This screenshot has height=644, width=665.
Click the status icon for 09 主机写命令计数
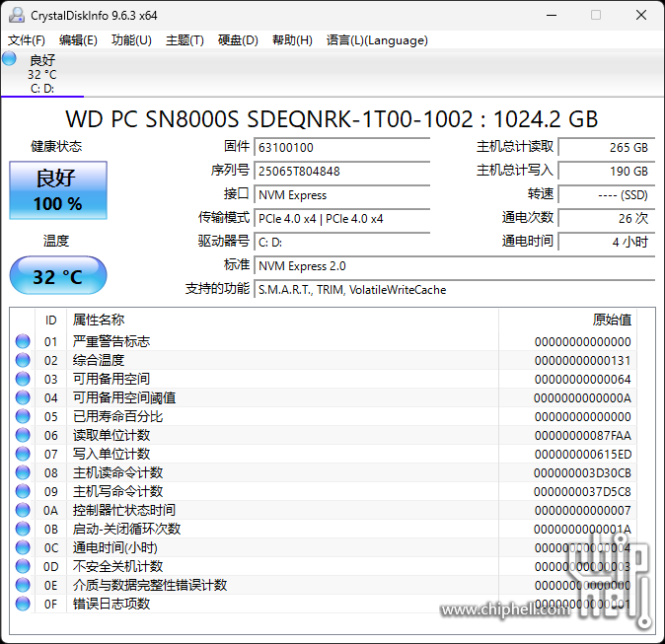pyautogui.click(x=23, y=491)
